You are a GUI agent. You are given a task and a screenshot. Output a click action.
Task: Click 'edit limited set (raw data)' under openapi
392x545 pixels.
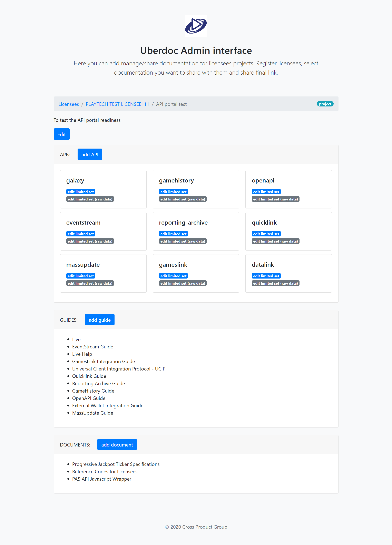[276, 199]
